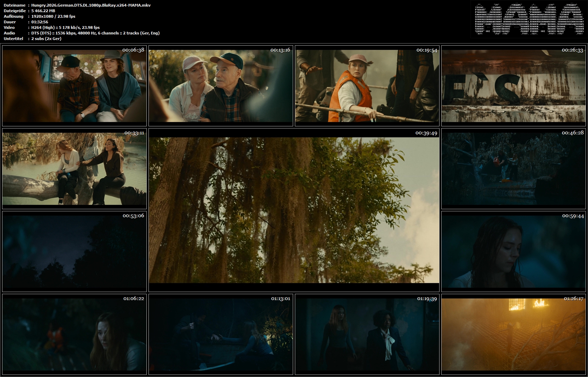Click the Dauer label
Screen dimensions: 588x377
9,22
